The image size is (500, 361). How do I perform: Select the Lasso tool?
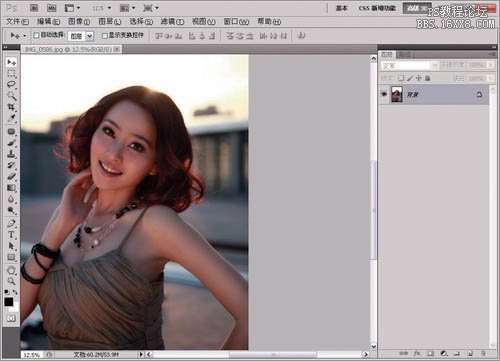pyautogui.click(x=11, y=84)
